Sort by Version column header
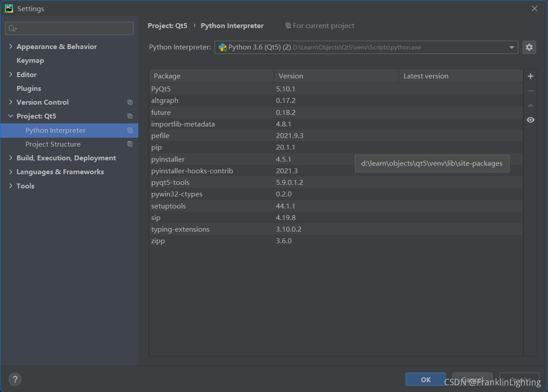548x392 pixels. (x=336, y=76)
